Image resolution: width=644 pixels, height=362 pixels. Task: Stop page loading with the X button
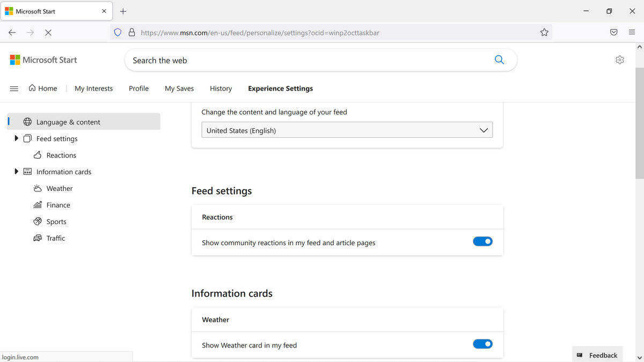coord(48,33)
